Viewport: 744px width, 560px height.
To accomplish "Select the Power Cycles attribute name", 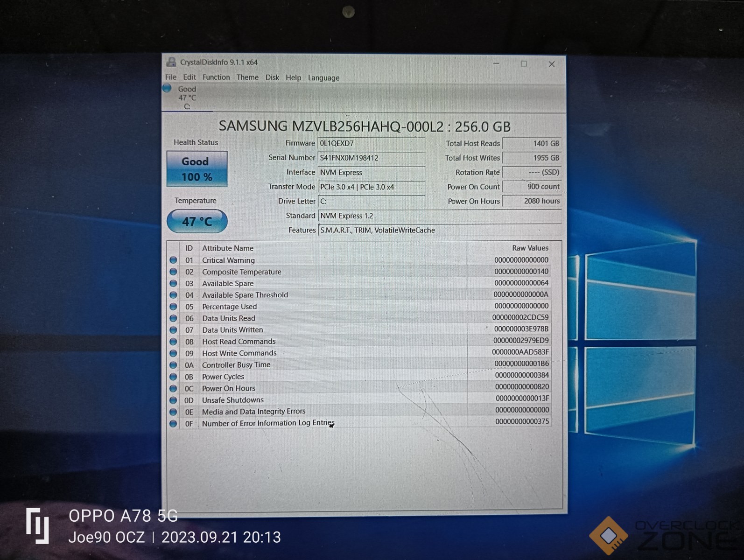I will pyautogui.click(x=223, y=377).
